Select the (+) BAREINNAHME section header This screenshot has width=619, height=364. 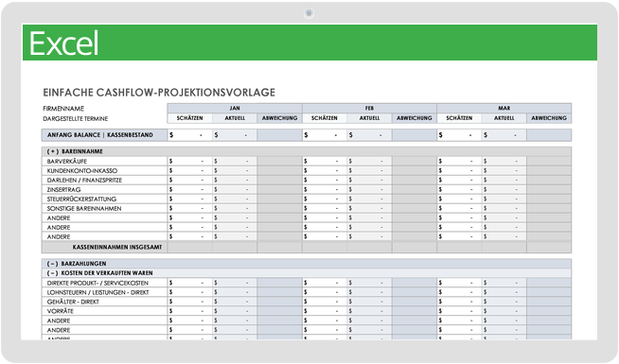click(307, 151)
